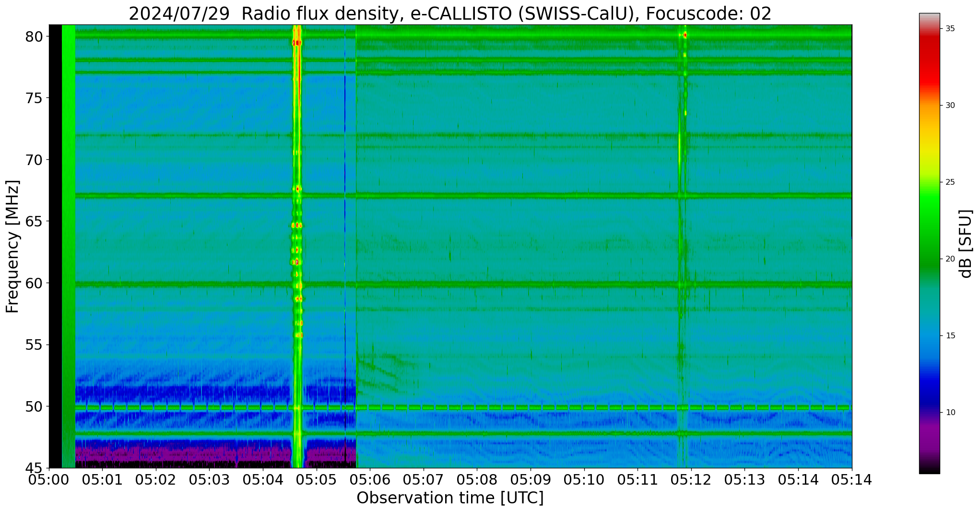This screenshot has height=512, width=980.
Task: Click the 70 MHz frequency tick label
Action: tap(34, 160)
